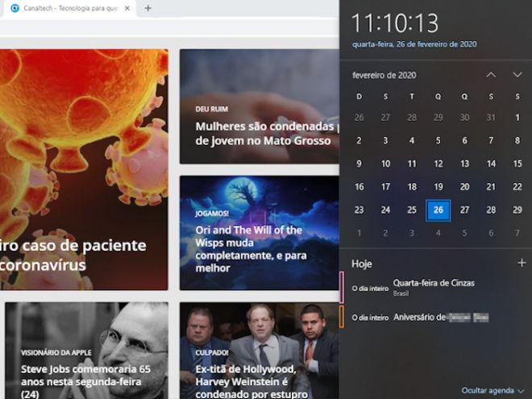Select February 15 in calendar

click(x=517, y=164)
